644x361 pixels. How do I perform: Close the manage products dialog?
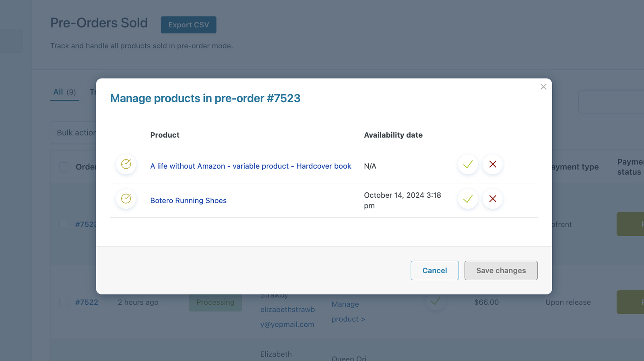click(543, 87)
